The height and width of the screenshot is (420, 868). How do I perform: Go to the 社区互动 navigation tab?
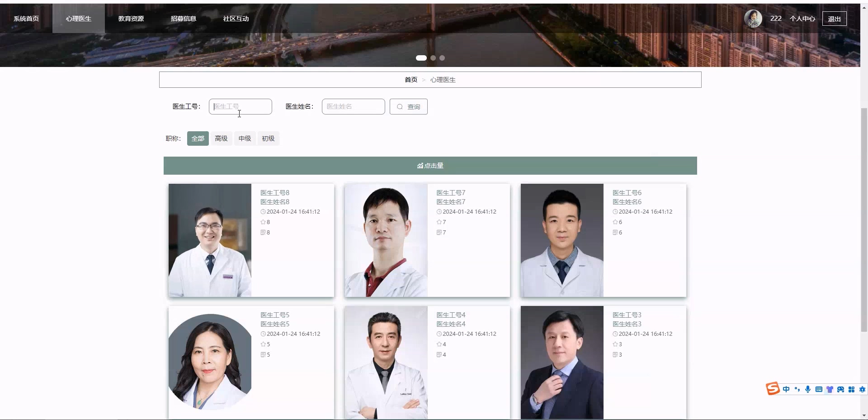(x=236, y=19)
